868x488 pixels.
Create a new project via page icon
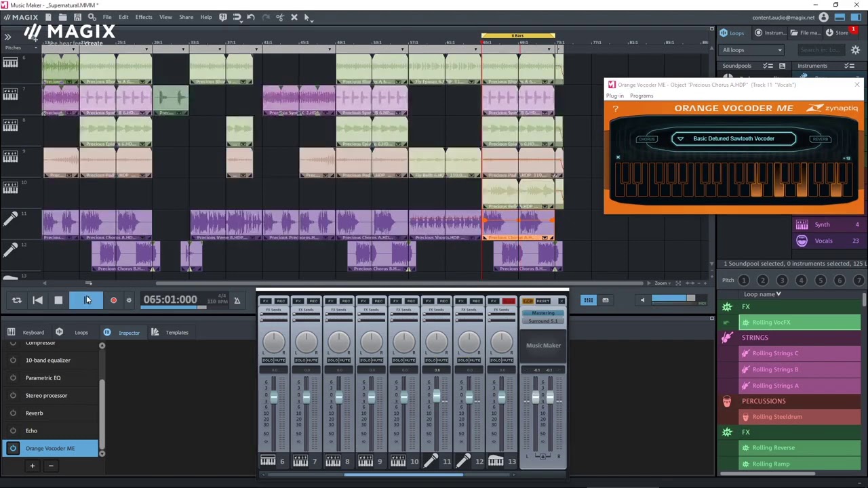[x=48, y=17]
